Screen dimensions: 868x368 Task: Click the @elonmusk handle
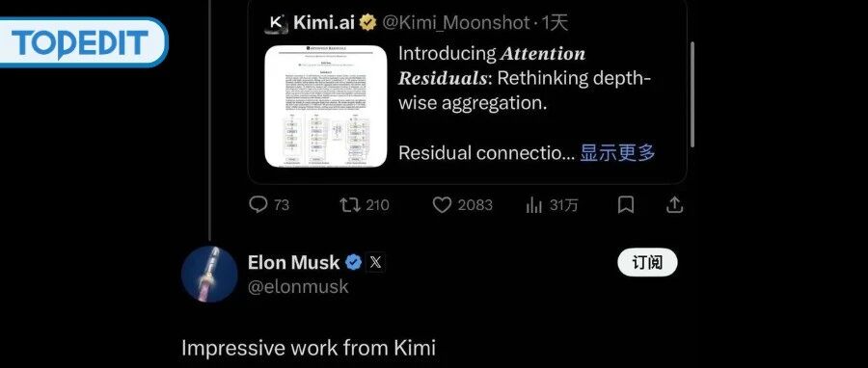[298, 287]
